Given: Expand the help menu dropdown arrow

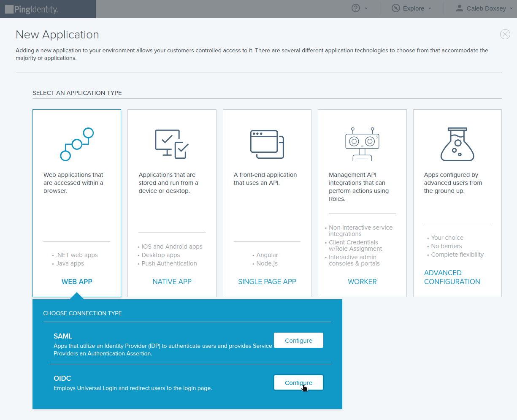Looking at the screenshot, I should 366,8.
